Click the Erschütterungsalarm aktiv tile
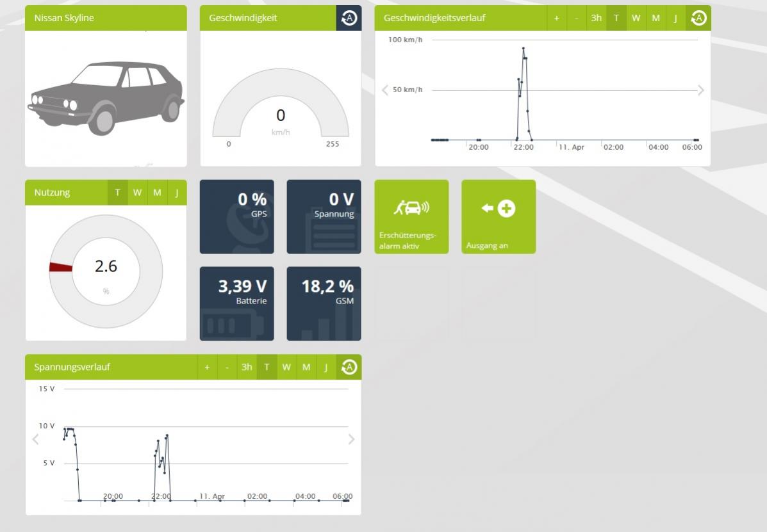 click(x=411, y=216)
